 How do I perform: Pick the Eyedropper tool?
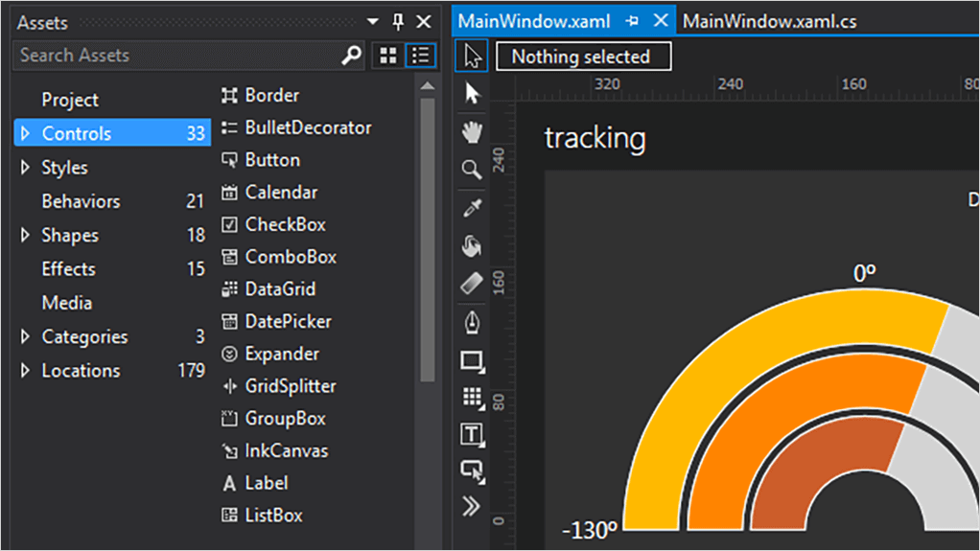click(471, 208)
